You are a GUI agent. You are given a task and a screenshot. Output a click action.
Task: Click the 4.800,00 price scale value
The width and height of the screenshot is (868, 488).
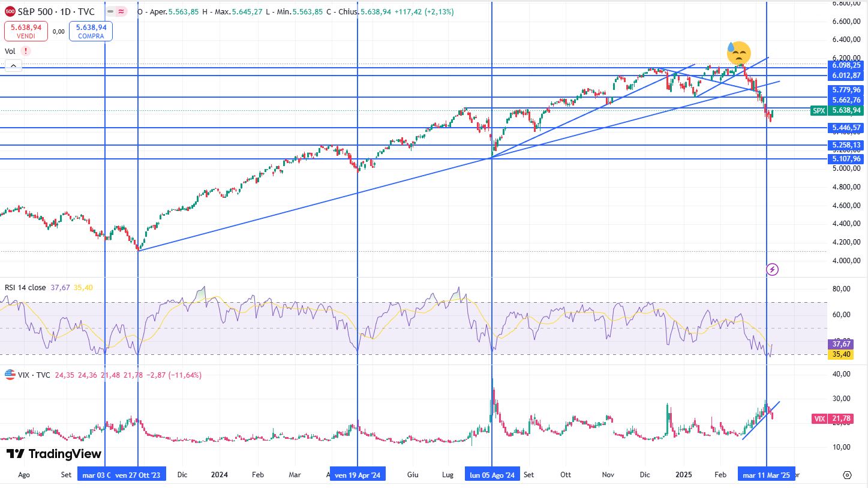pos(846,187)
